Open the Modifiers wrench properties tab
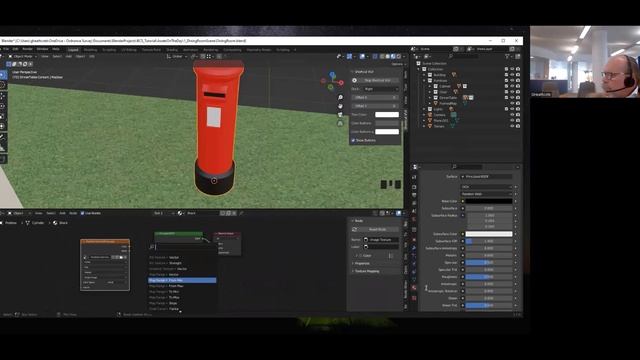 click(x=414, y=247)
